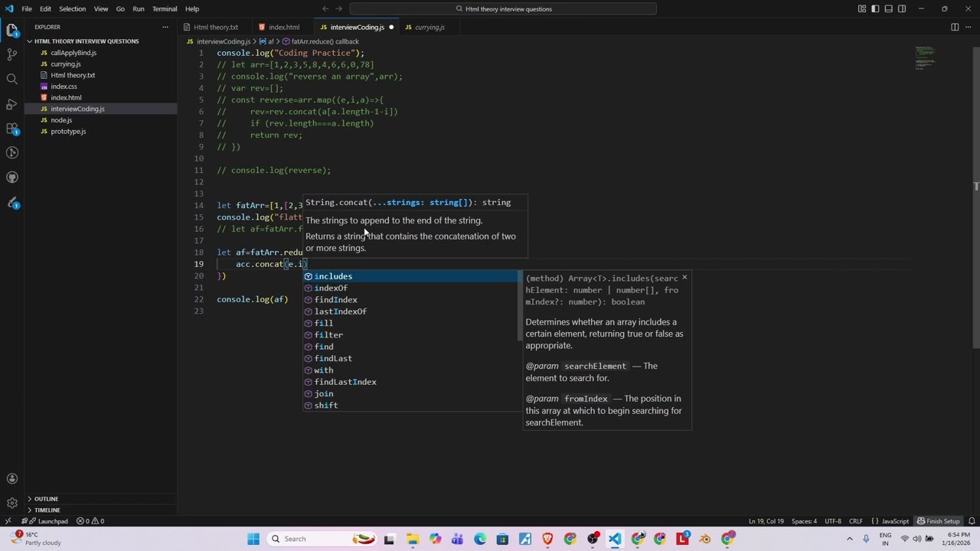This screenshot has height=551, width=980.
Task: Select the join suggestion
Action: [412, 393]
